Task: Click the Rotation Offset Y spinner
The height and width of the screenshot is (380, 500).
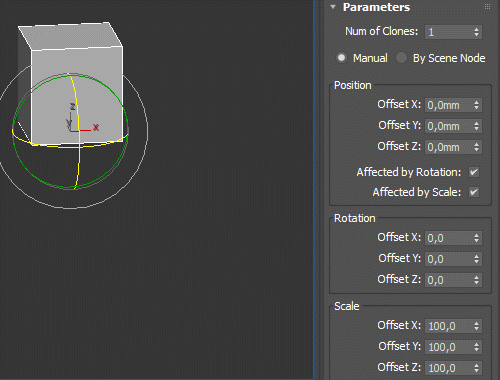Action: (477, 259)
